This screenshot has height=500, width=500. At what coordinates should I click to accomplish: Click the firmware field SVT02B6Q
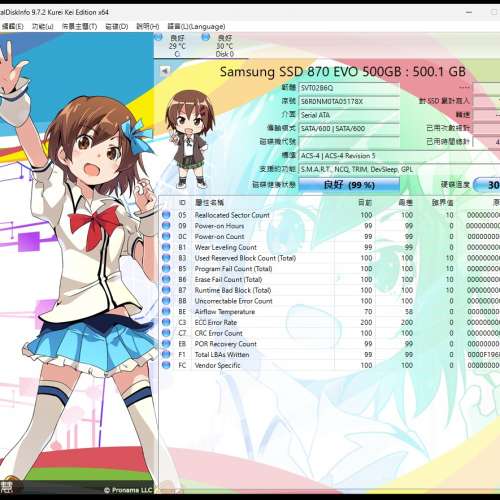[349, 88]
